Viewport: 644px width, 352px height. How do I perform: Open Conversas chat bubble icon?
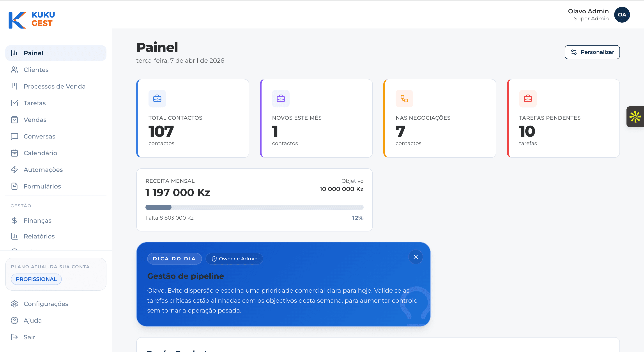tap(14, 136)
